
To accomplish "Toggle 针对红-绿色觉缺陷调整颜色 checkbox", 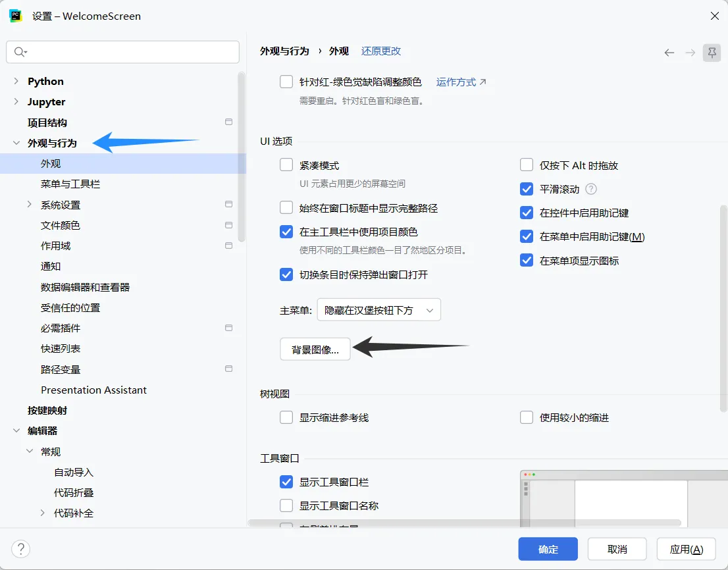I will pyautogui.click(x=286, y=82).
